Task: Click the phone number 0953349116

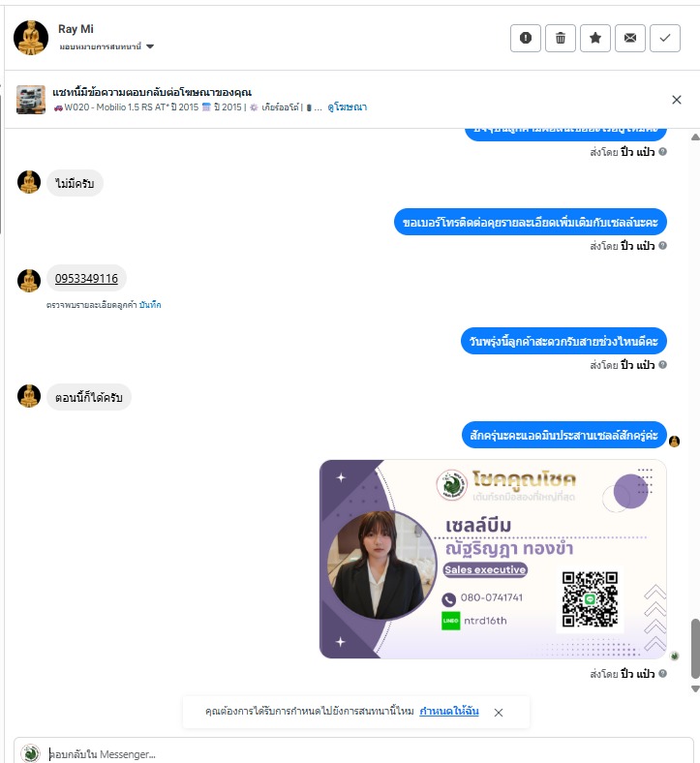Action: click(86, 278)
